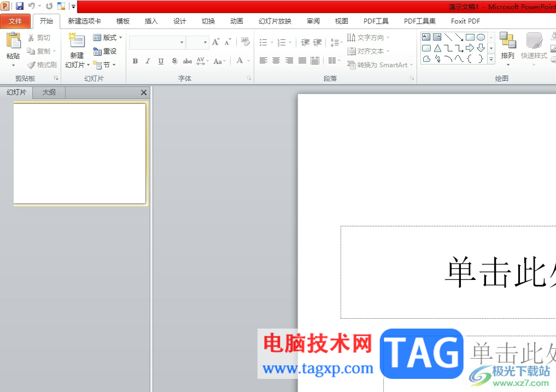Open the font color A picker

[243, 61]
